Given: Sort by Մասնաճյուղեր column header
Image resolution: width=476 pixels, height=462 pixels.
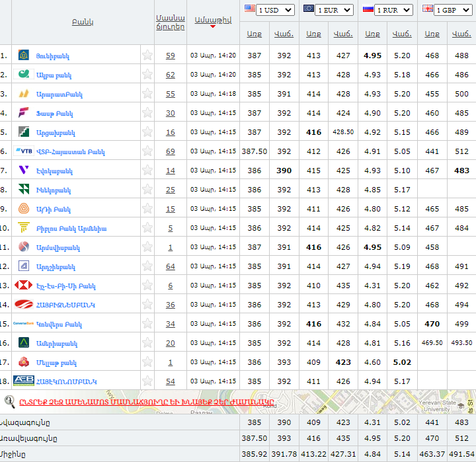Looking at the screenshot, I should (x=171, y=22).
